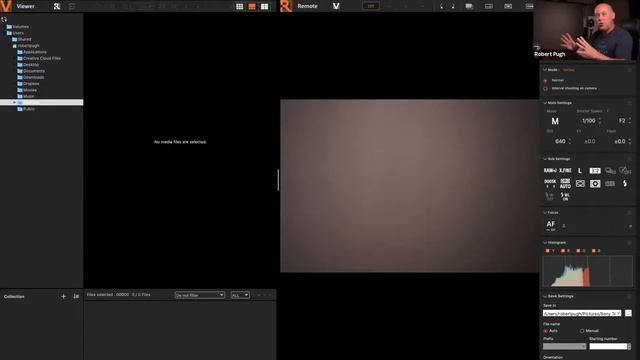The width and height of the screenshot is (640, 360).
Task: Collapse the Main Settings section
Action: click(545, 103)
